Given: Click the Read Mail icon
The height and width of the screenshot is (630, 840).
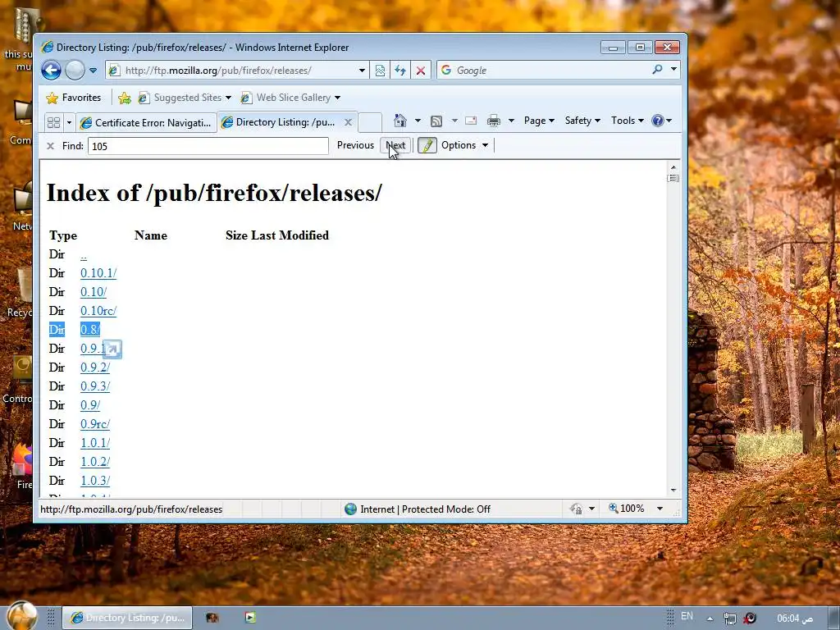Looking at the screenshot, I should [x=471, y=121].
